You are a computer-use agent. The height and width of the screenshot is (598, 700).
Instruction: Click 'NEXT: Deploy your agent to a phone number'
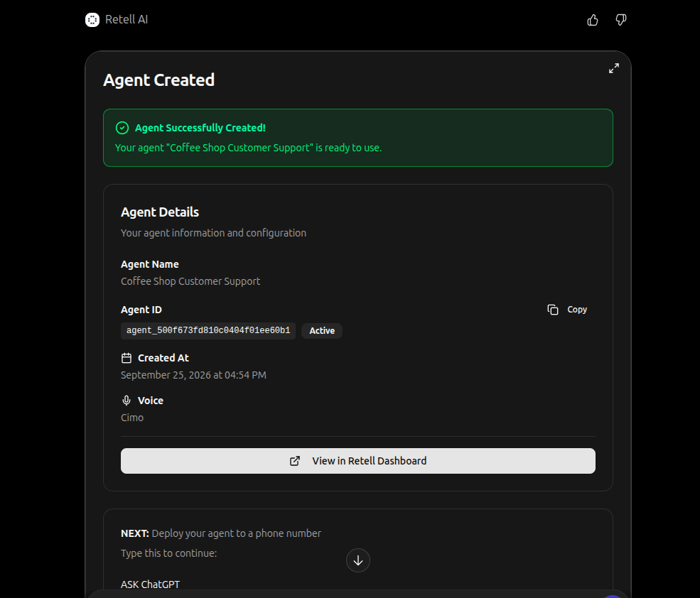click(221, 533)
